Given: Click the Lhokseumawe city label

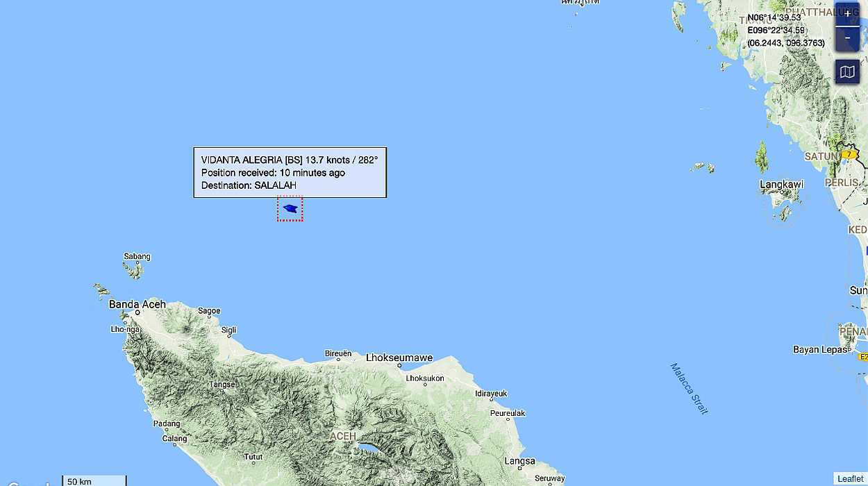Looking at the screenshot, I should [x=399, y=358].
